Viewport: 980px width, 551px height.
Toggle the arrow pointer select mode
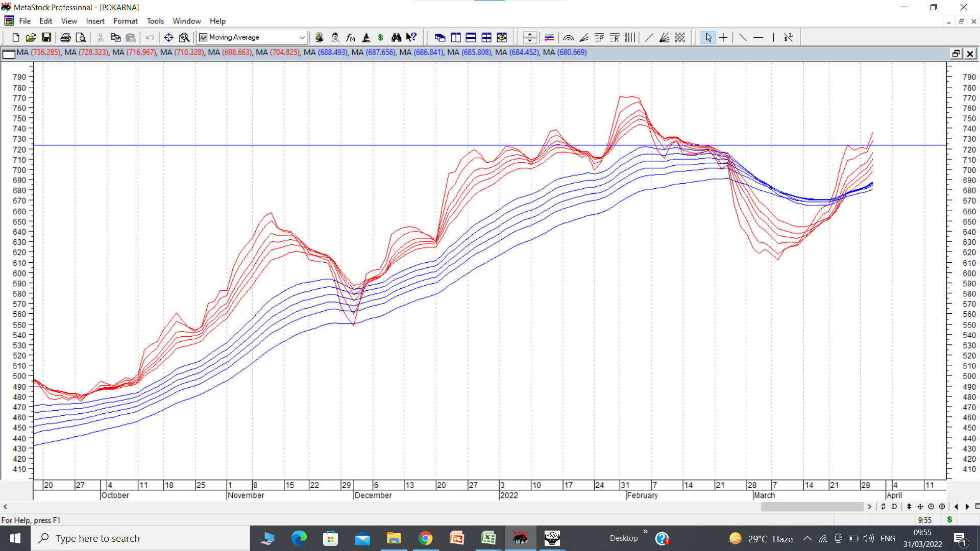tap(708, 37)
